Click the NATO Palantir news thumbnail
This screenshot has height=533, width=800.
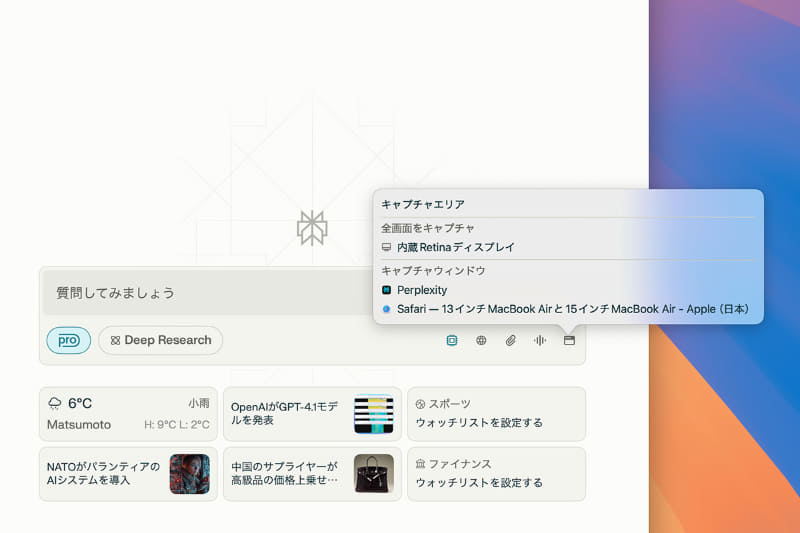click(189, 474)
